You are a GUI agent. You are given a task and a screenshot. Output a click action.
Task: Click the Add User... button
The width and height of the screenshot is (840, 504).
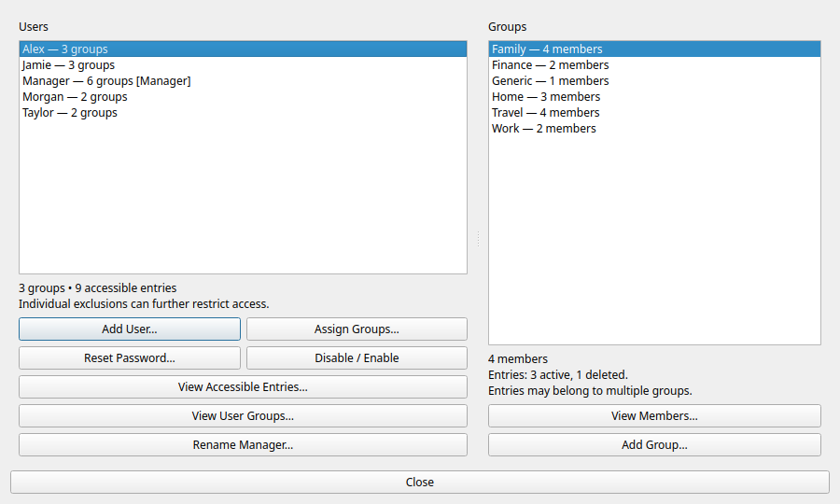[x=130, y=329]
